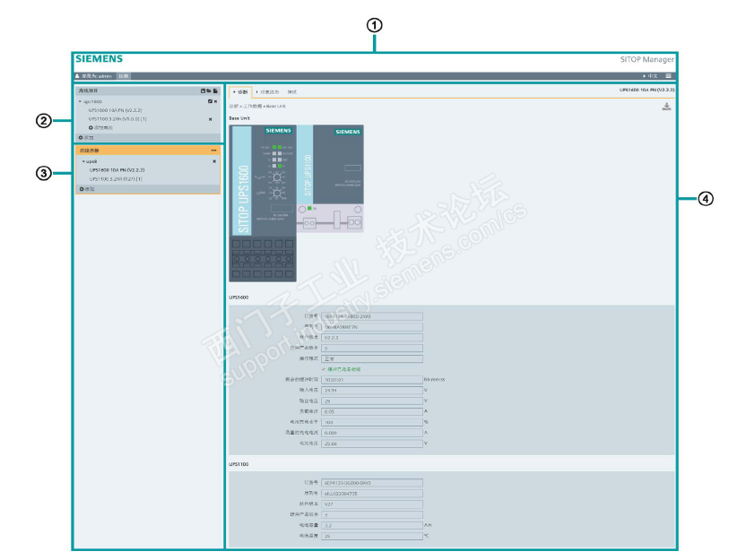The image size is (729, 560).
Task: Click the battery voltage field showing 25.66
Action: click(372, 444)
